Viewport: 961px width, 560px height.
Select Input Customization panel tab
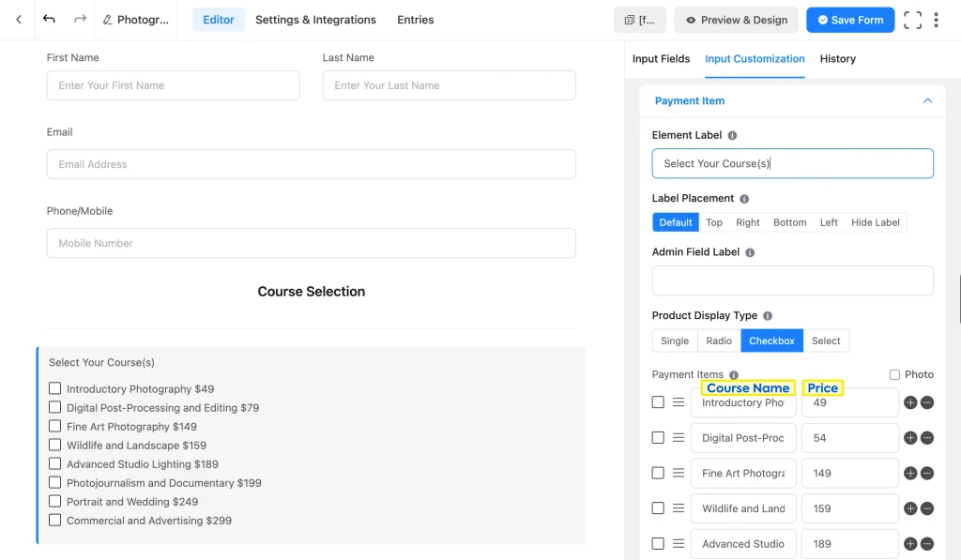755,59
